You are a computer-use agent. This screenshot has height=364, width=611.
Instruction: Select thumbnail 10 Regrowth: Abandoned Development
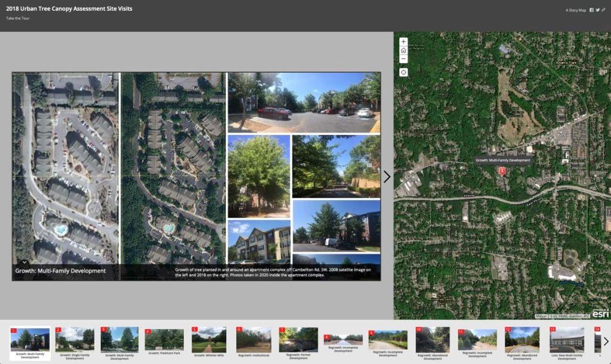click(x=433, y=343)
